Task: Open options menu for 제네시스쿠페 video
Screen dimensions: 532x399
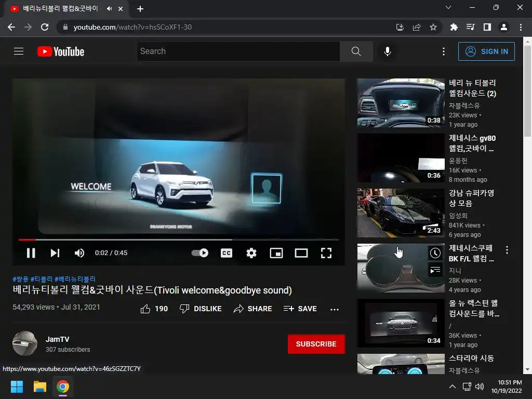Action: (x=507, y=250)
